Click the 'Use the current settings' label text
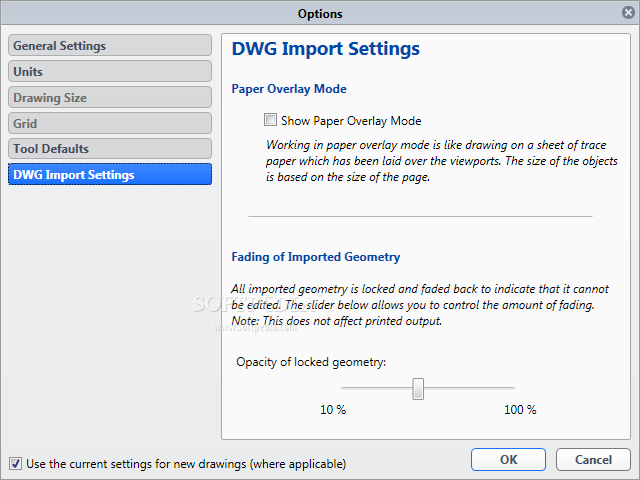640x480 pixels. click(x=186, y=464)
